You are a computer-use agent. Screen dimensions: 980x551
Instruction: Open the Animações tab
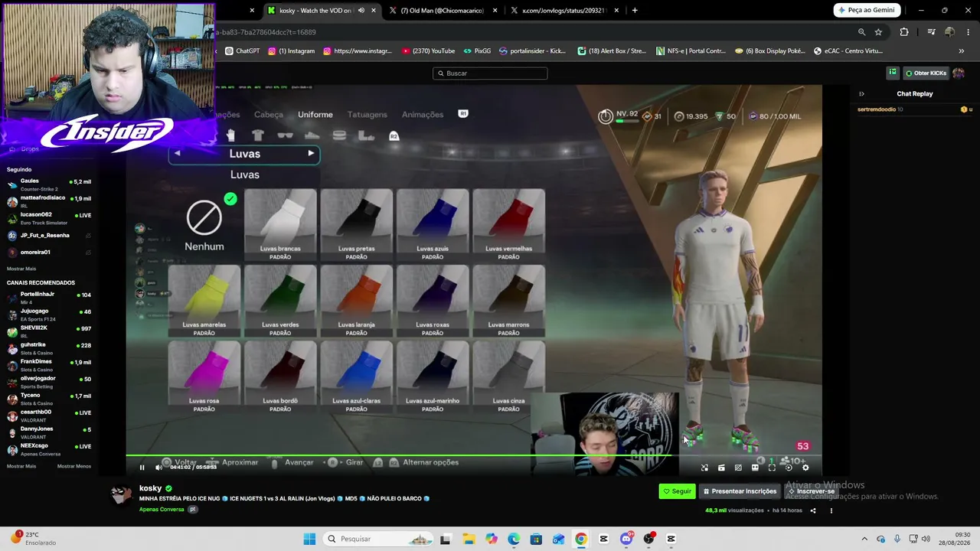click(x=423, y=115)
